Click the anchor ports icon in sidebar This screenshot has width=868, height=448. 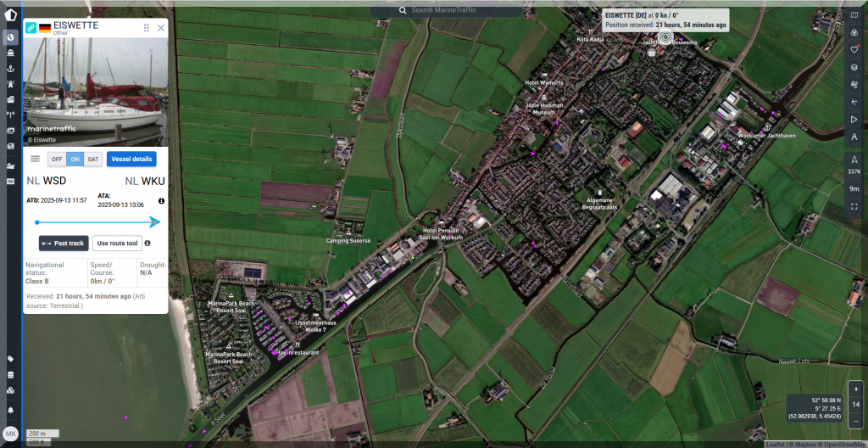pos(10,68)
